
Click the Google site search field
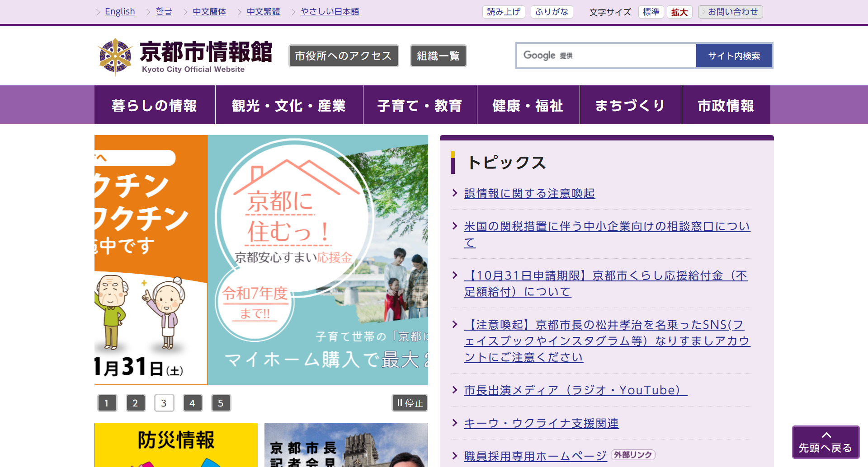coord(606,56)
